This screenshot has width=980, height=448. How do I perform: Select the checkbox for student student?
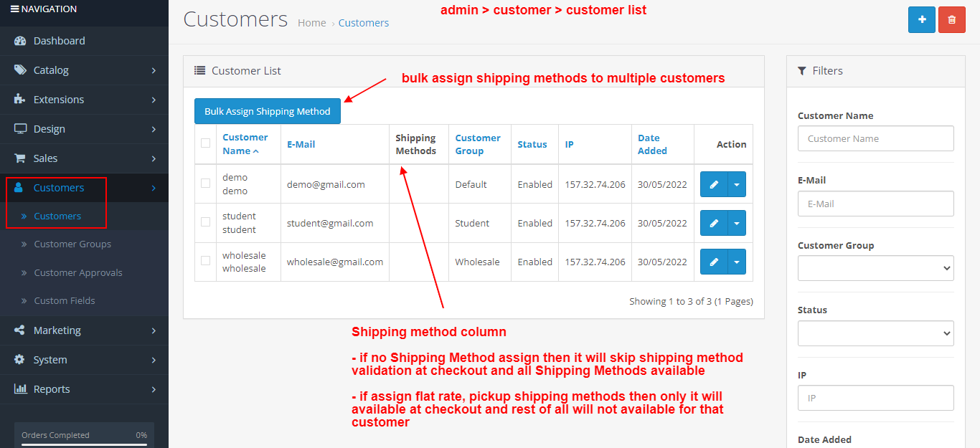[x=206, y=222]
